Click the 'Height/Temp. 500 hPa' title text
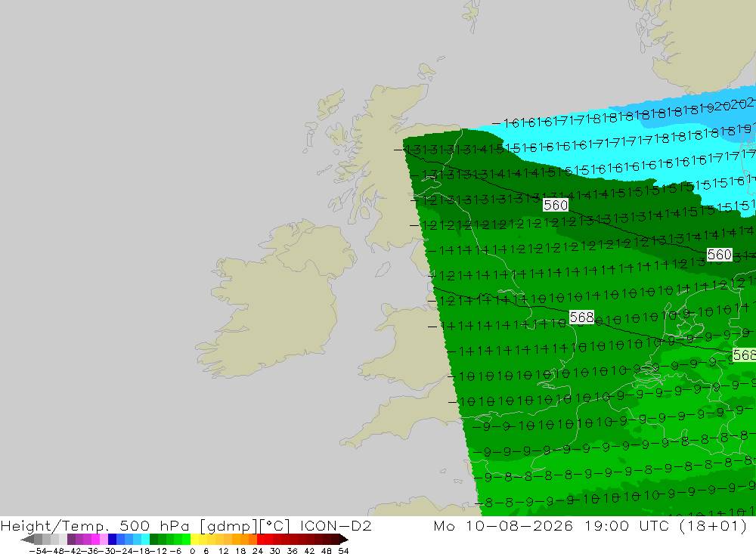Viewport: 756px width, 554px height. 95,526
